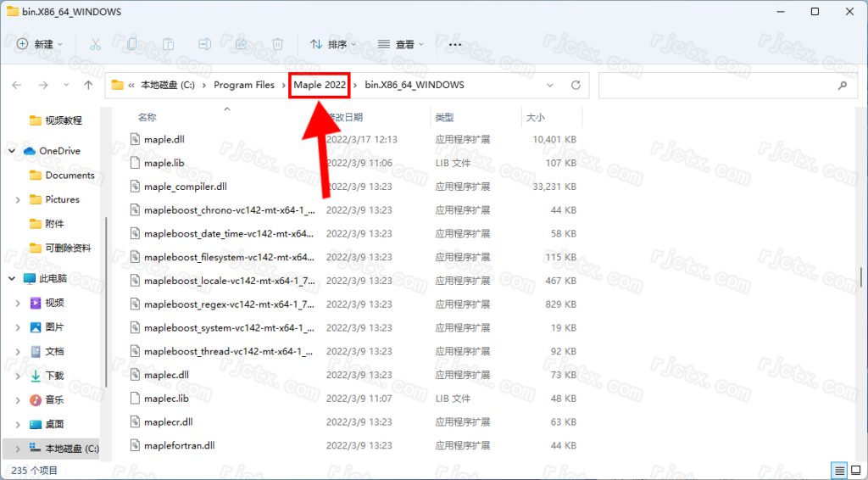Click the Rename icon in toolbar
The width and height of the screenshot is (868, 480).
click(204, 44)
